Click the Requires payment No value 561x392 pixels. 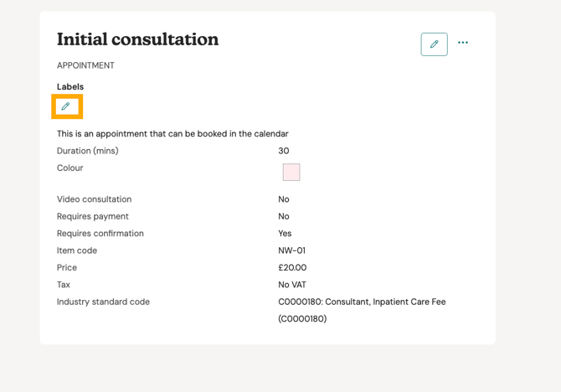tap(284, 216)
